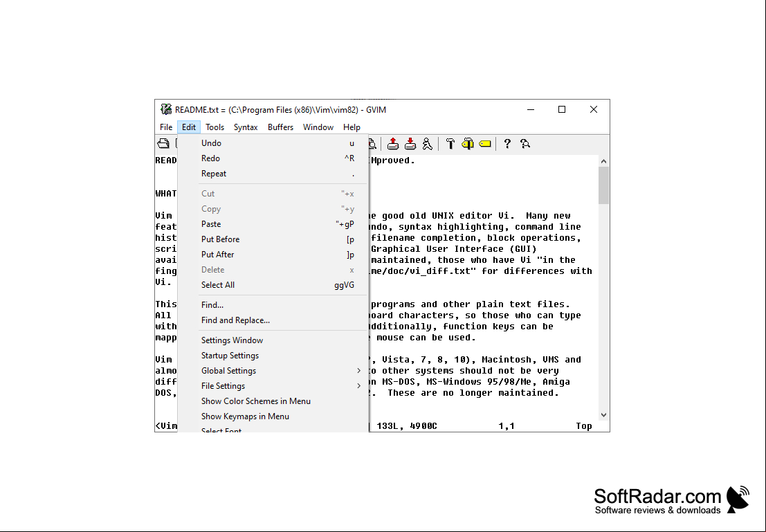Image resolution: width=766 pixels, height=532 pixels.
Task: Expand the Global Settings submenu
Action: tap(273, 371)
